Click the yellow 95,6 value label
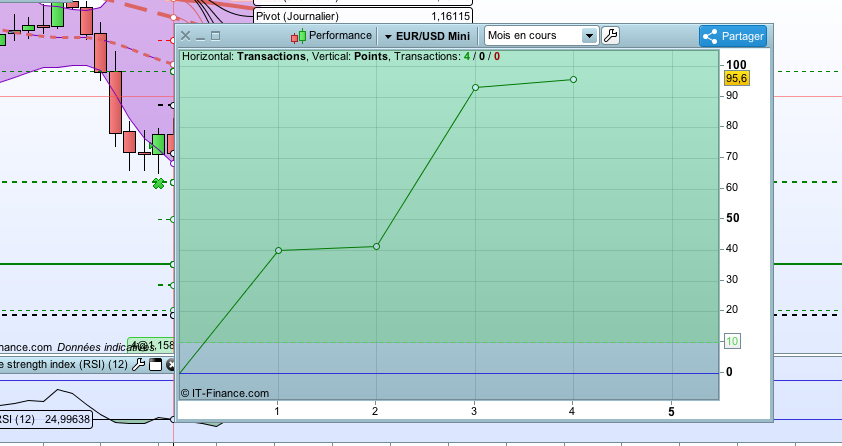The image size is (842, 446). pyautogui.click(x=736, y=78)
